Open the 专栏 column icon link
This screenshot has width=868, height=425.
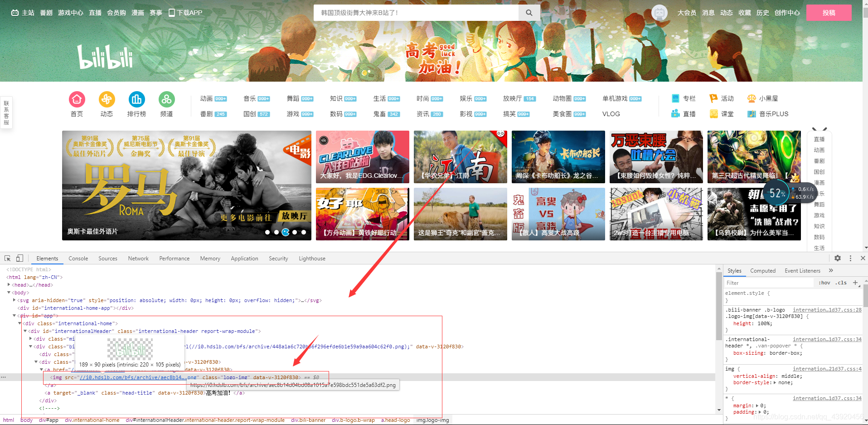click(675, 98)
